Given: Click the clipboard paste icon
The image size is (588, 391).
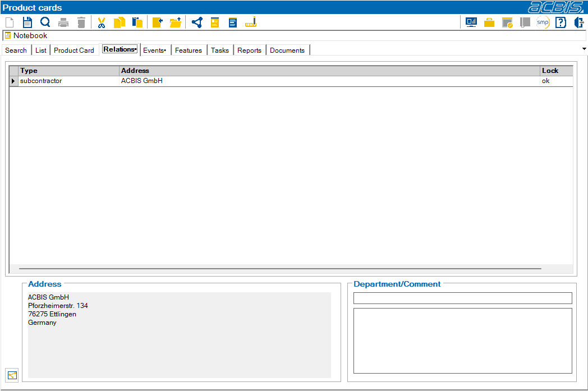Looking at the screenshot, I should pos(137,22).
